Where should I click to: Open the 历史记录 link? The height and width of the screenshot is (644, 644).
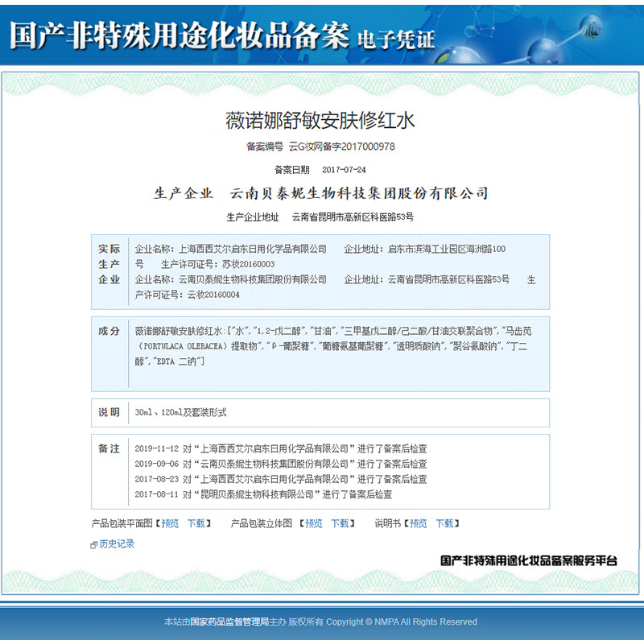click(117, 544)
